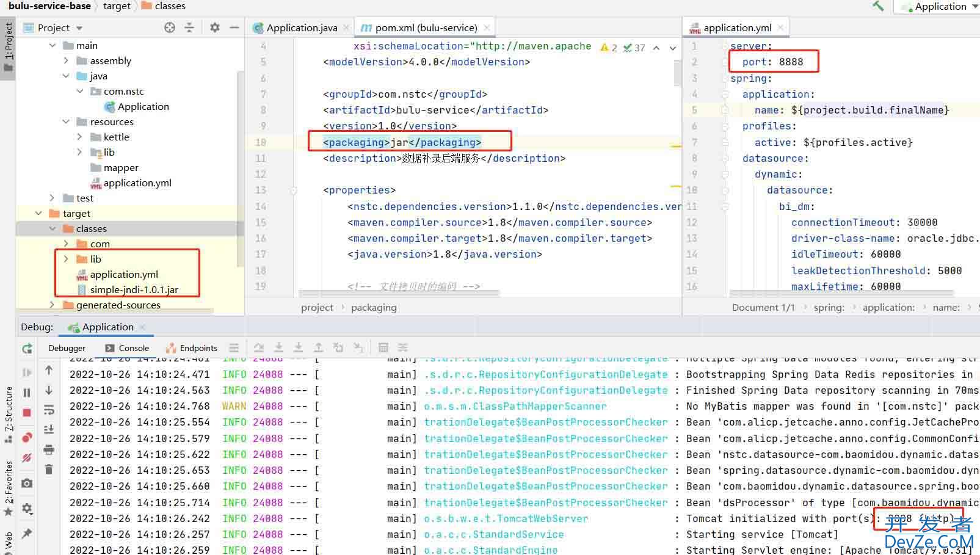
Task: Go to next highlighted error arrow
Action: [x=673, y=48]
